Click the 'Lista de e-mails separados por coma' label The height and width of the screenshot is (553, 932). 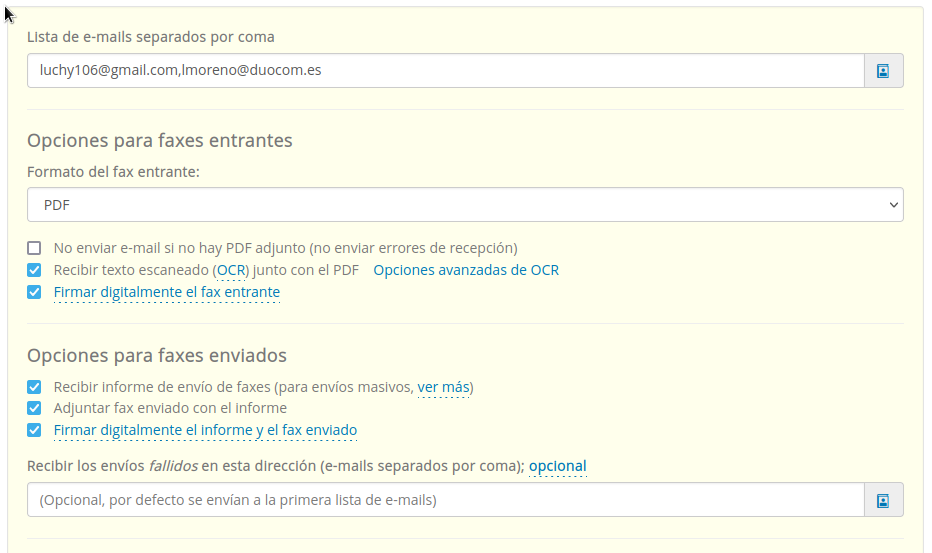tap(151, 37)
